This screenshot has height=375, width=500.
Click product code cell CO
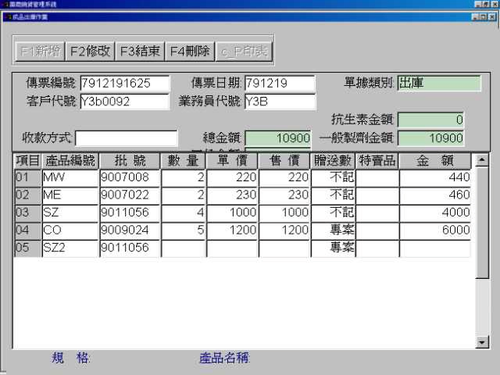(x=70, y=231)
